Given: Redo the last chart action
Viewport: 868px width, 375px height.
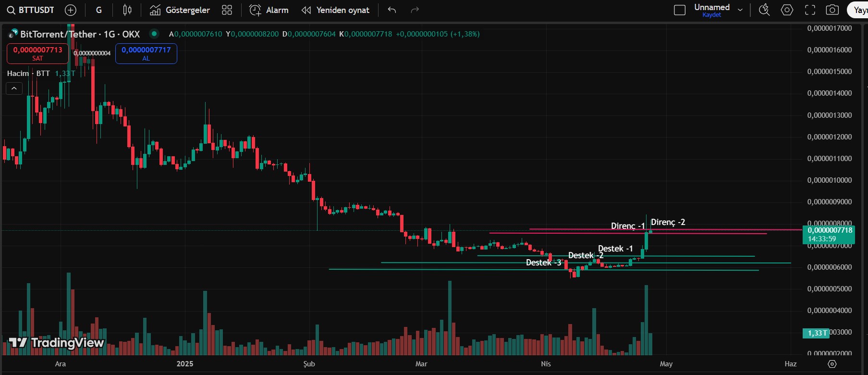Looking at the screenshot, I should pos(415,10).
